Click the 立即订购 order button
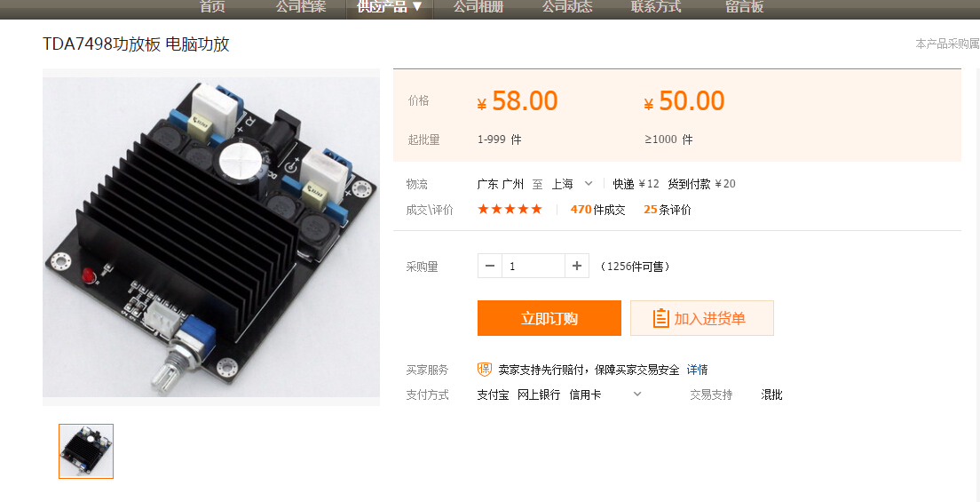This screenshot has width=980, height=502. tap(549, 318)
